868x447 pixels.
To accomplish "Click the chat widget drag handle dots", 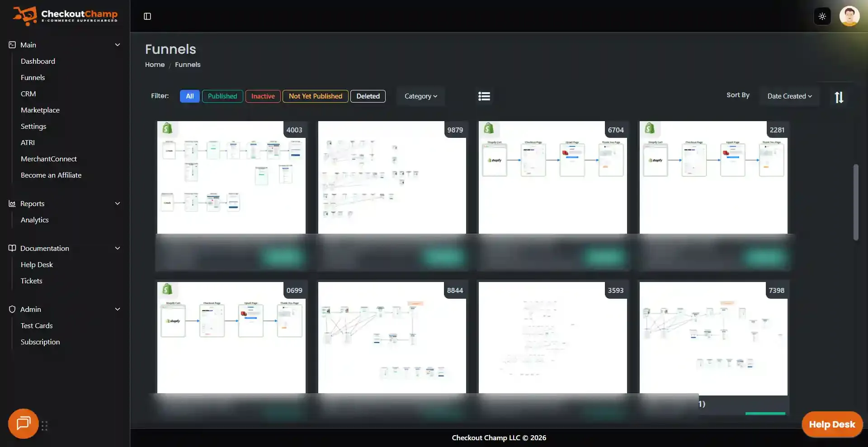I will pos(44,426).
